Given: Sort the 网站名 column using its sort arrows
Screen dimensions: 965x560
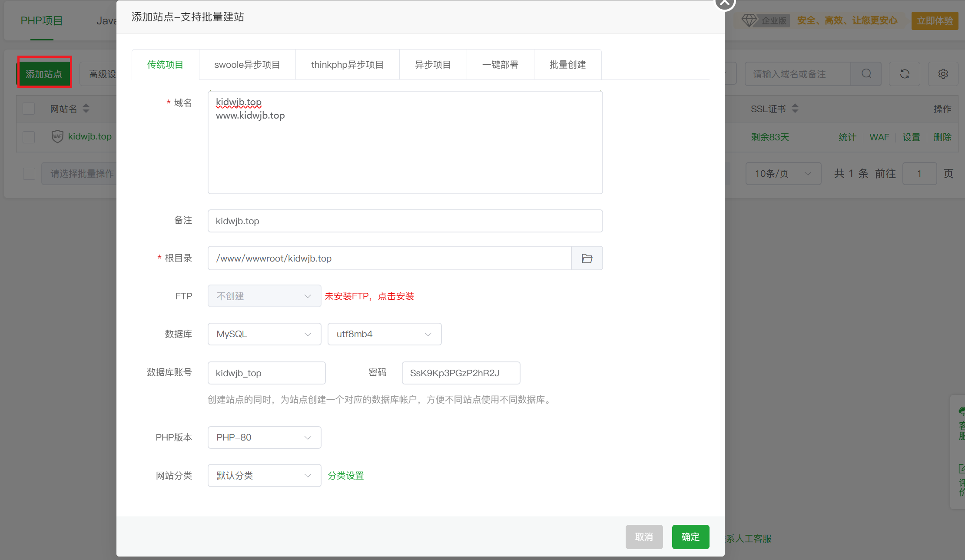Looking at the screenshot, I should 86,109.
